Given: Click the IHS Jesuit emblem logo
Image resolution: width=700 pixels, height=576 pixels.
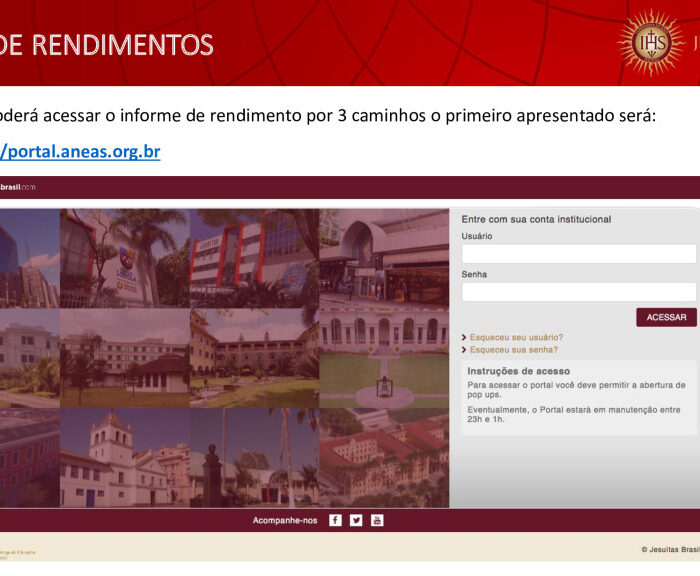Looking at the screenshot, I should pos(651,43).
